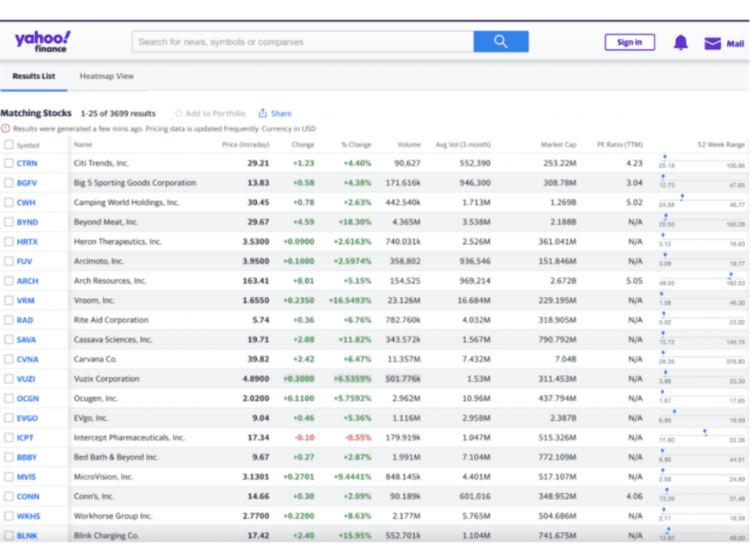Click '1-25 of 3699 results' text
Image resolution: width=751 pixels, height=560 pixels.
(118, 114)
